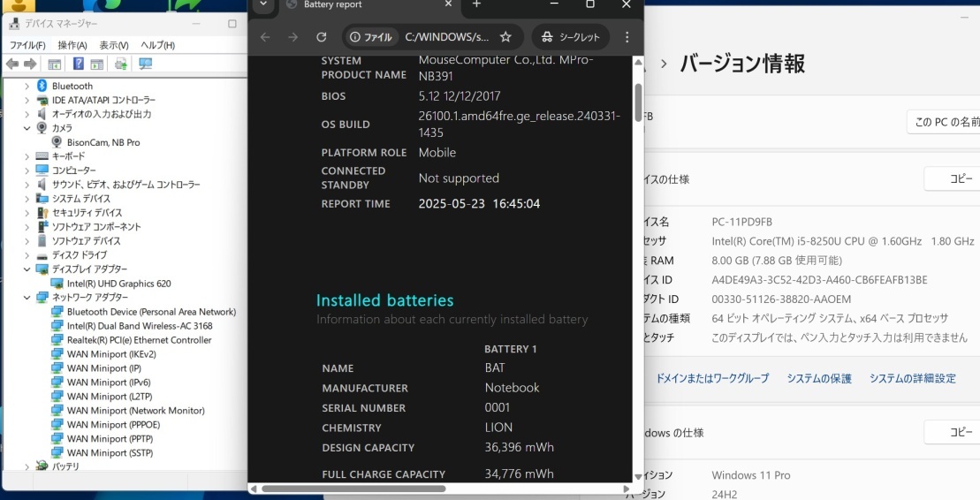Expand the ディスク ドライブ category
The height and width of the screenshot is (500, 980).
click(27, 255)
